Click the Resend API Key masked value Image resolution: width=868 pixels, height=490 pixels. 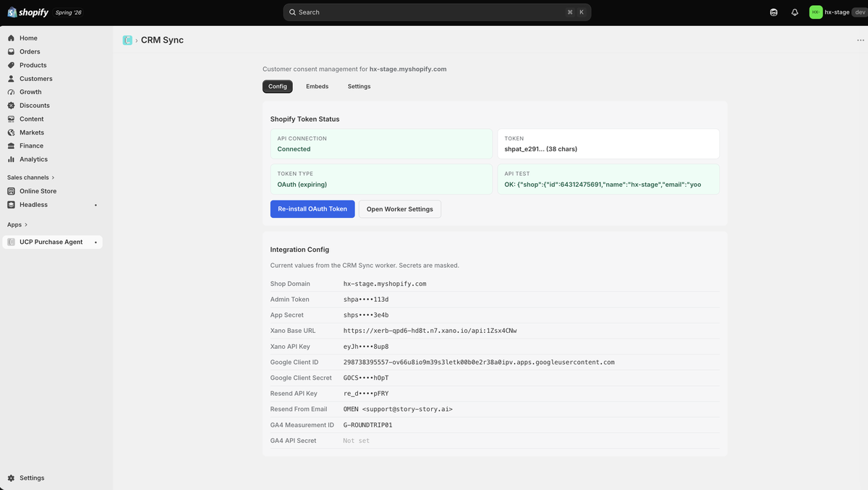(x=366, y=394)
